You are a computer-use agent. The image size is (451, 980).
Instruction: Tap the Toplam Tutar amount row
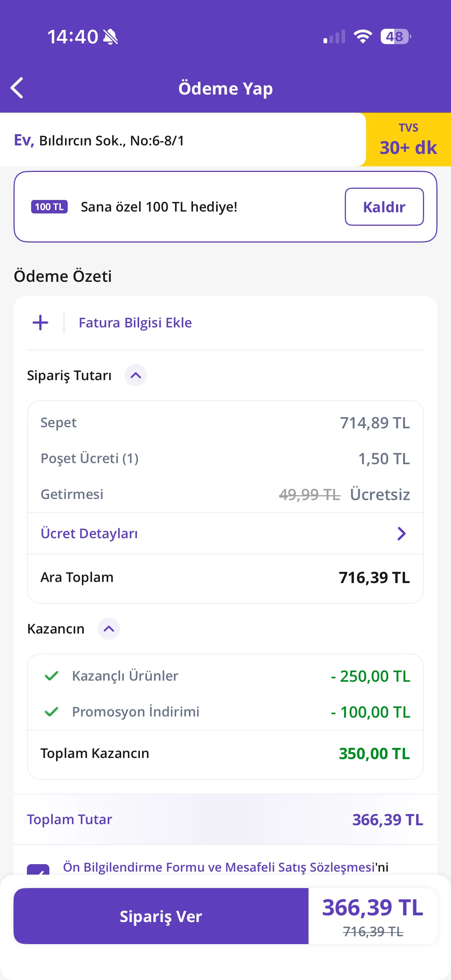pyautogui.click(x=225, y=819)
